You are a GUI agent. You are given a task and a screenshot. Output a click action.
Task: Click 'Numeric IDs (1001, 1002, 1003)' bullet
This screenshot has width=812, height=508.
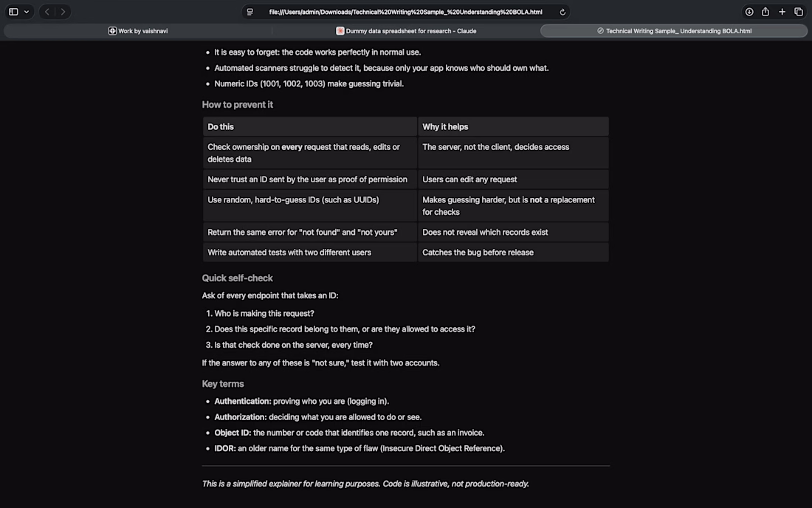[309, 84]
